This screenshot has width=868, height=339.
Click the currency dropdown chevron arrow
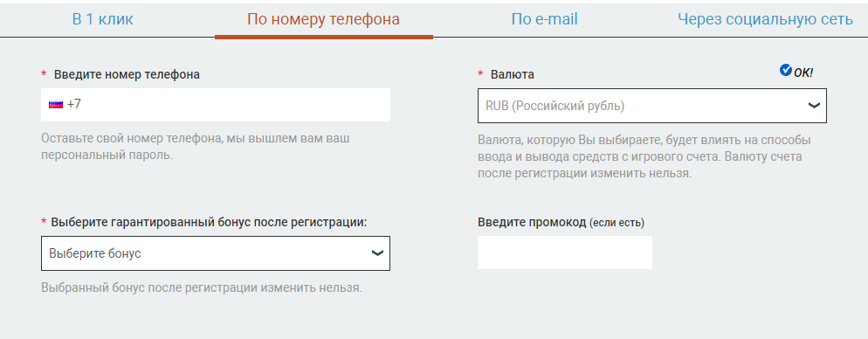tap(813, 105)
